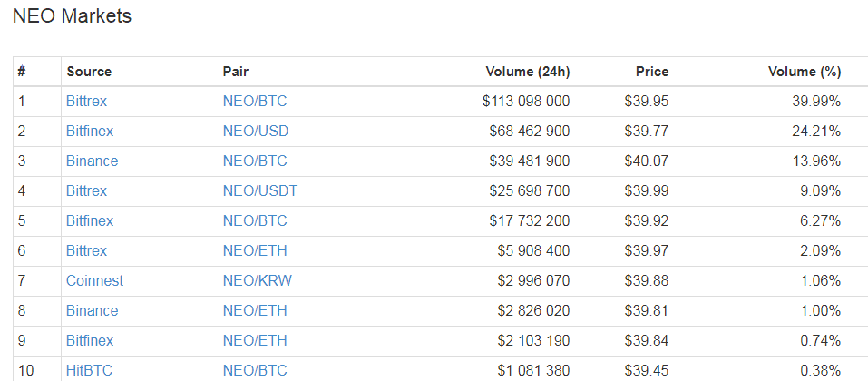Sort by Volume (%) column header

click(x=805, y=72)
